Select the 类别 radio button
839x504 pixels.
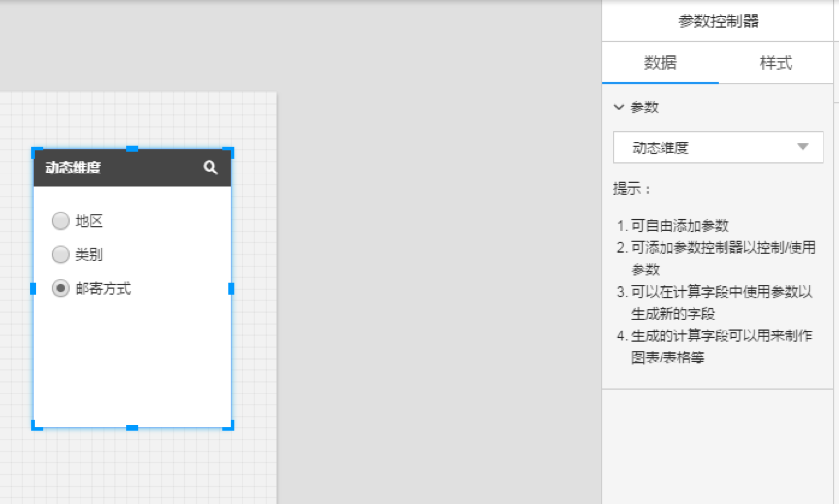pos(61,255)
